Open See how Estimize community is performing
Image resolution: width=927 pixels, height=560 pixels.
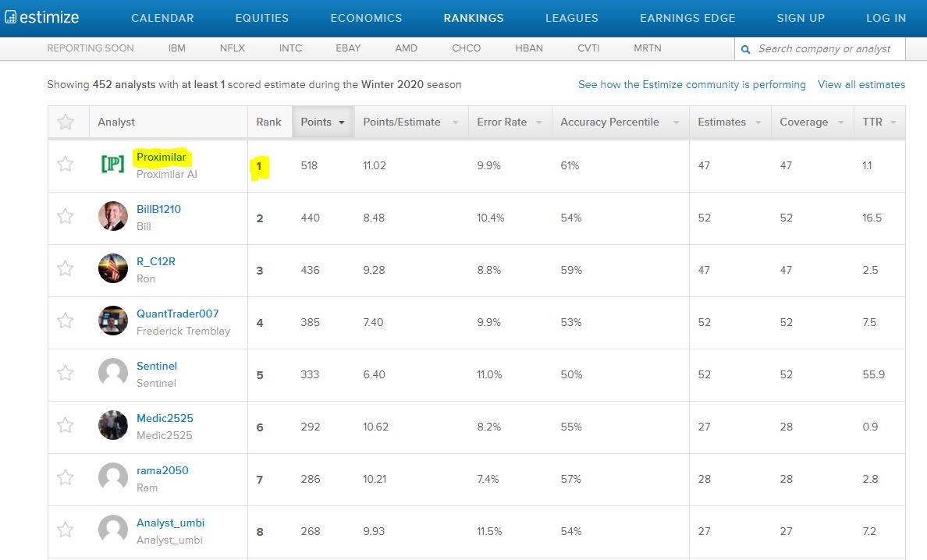[691, 84]
